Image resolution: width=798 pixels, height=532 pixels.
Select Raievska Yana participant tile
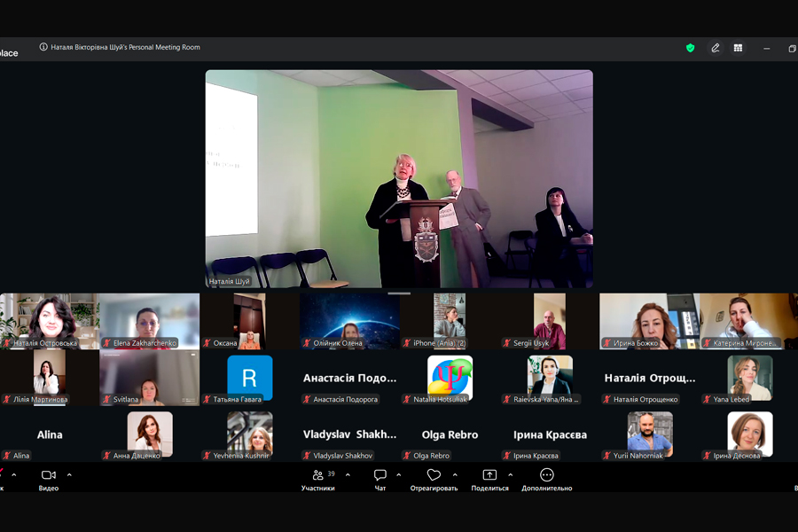(x=550, y=378)
